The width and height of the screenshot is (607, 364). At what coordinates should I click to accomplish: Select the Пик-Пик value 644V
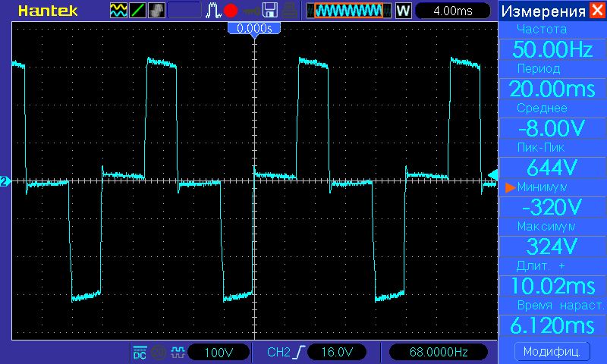(552, 168)
